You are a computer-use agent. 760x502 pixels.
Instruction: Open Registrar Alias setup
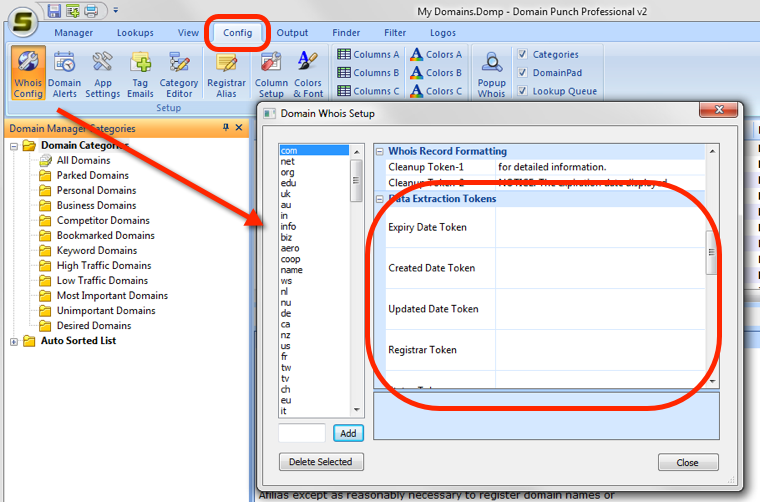(x=226, y=73)
